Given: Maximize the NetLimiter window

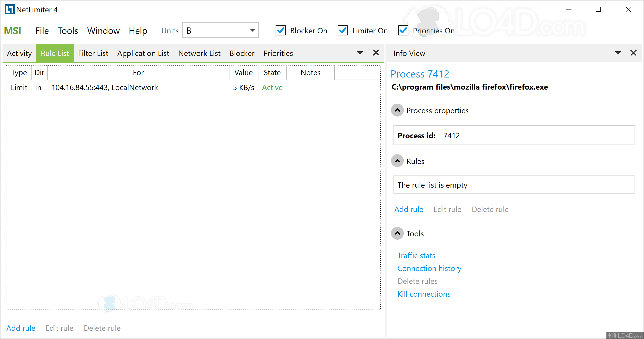Looking at the screenshot, I should click(598, 9).
